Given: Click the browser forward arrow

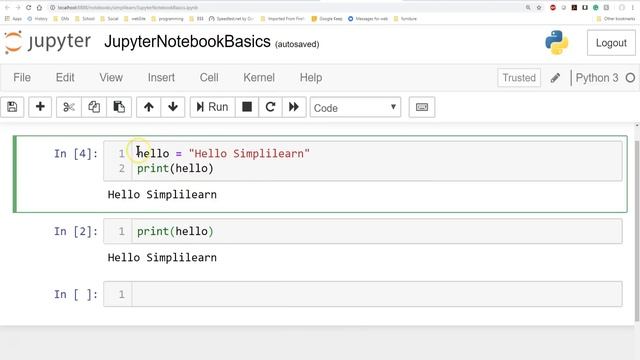Looking at the screenshot, I should click(18, 7).
